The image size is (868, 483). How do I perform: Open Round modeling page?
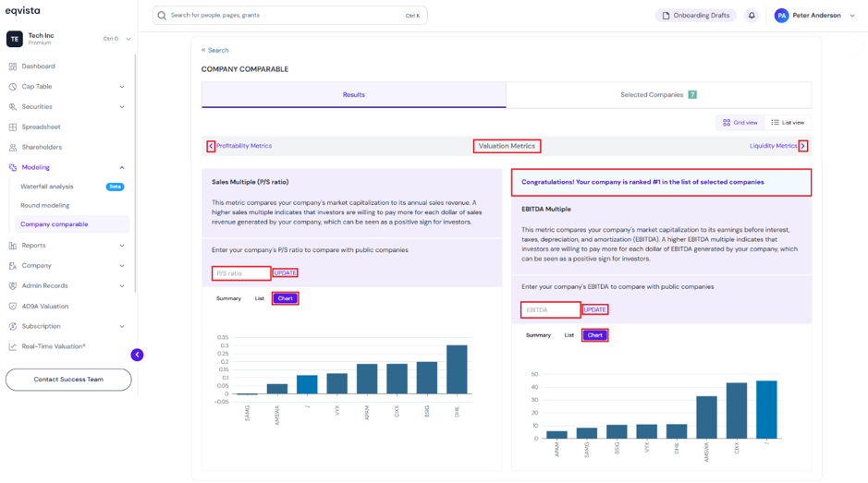click(45, 205)
